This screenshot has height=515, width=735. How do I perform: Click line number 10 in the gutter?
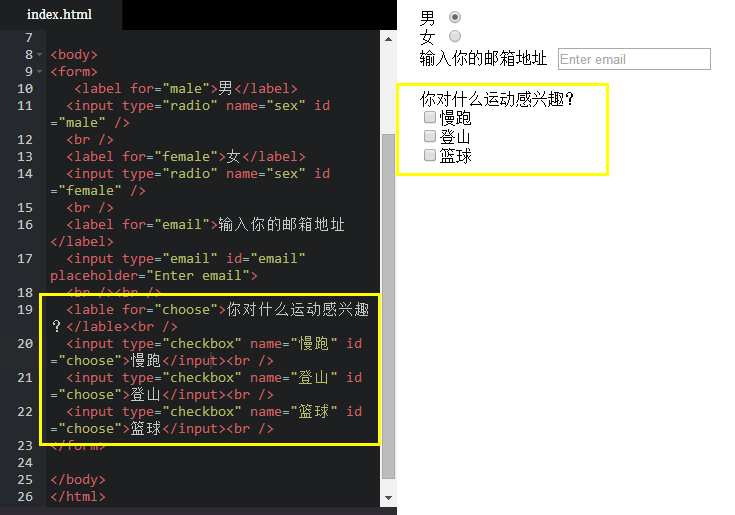click(25, 89)
